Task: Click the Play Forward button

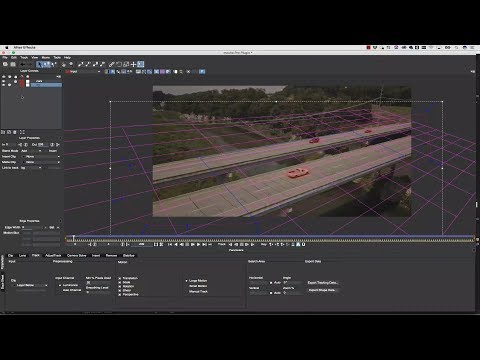Action: pos(198,244)
